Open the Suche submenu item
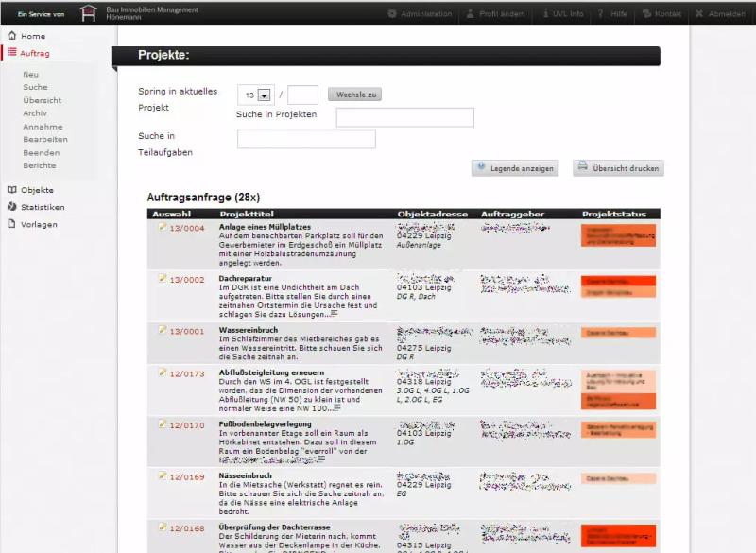The height and width of the screenshot is (553, 756). [x=36, y=87]
